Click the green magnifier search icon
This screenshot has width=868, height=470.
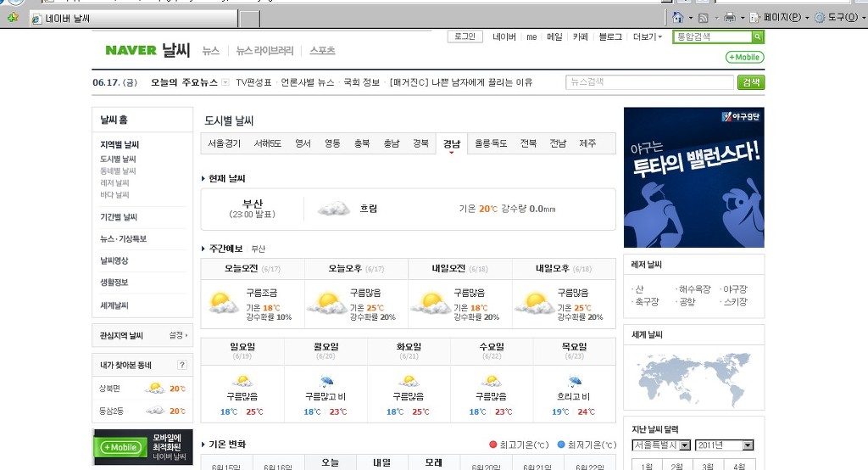758,37
